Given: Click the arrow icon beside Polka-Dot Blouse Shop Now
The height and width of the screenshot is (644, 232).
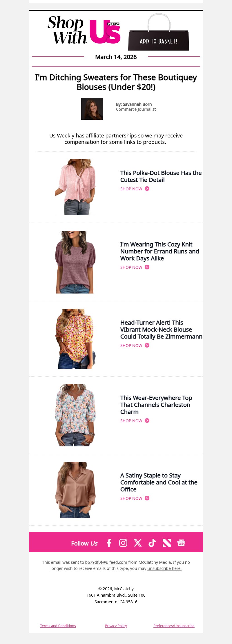Looking at the screenshot, I should click(147, 189).
